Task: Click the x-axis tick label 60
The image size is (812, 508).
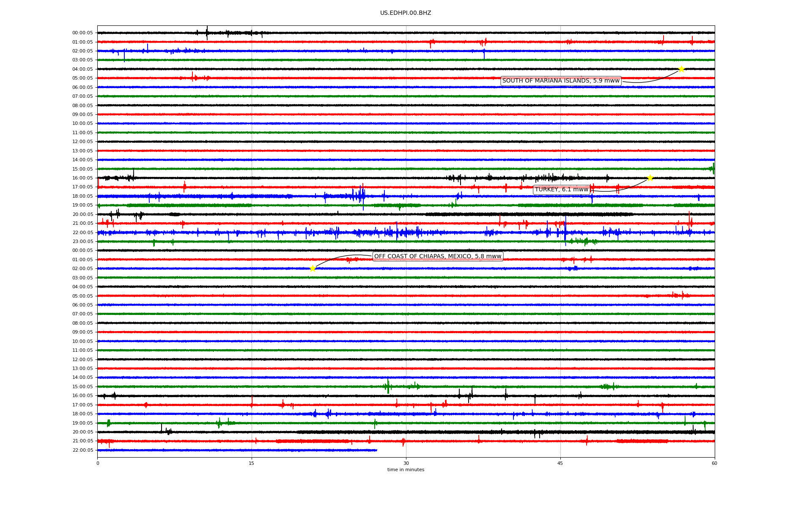Action: pyautogui.click(x=714, y=463)
